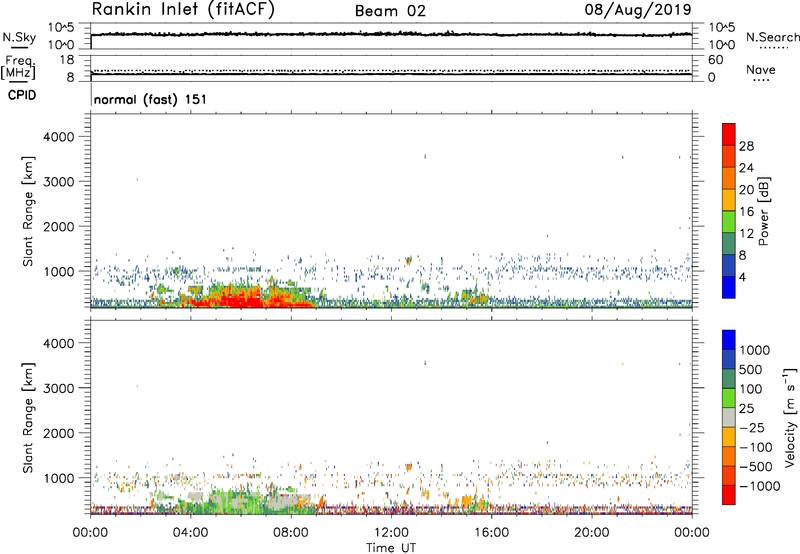Pick the Power colorbar segment between 20 and 24

[729, 178]
